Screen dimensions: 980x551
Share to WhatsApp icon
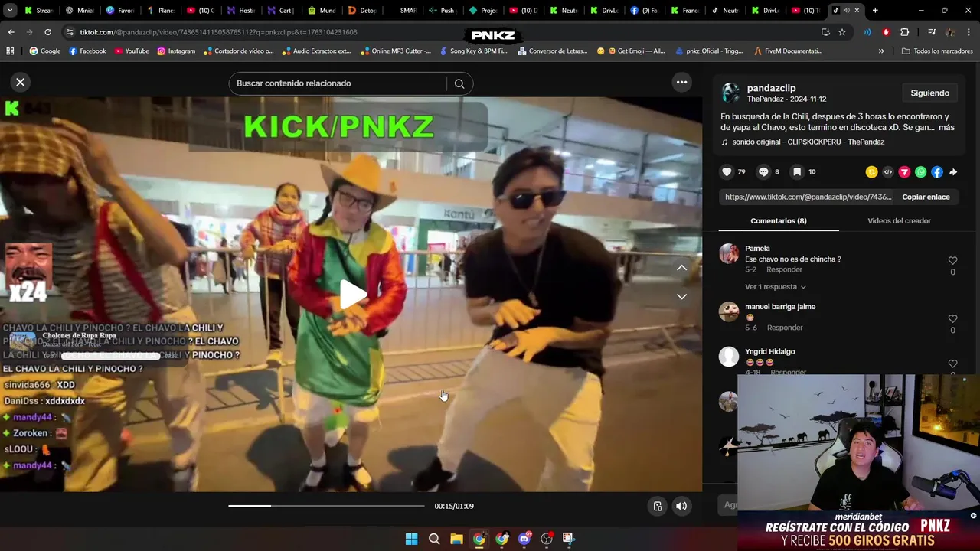[x=920, y=172]
